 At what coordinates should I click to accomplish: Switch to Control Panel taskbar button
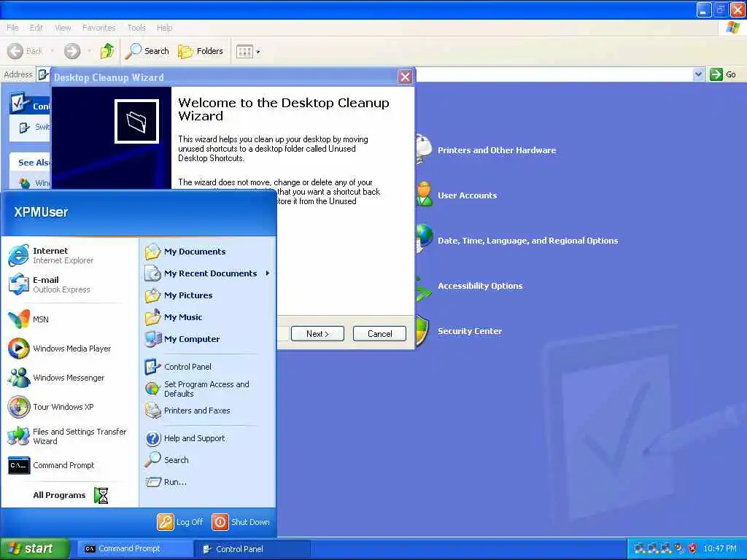point(252,549)
